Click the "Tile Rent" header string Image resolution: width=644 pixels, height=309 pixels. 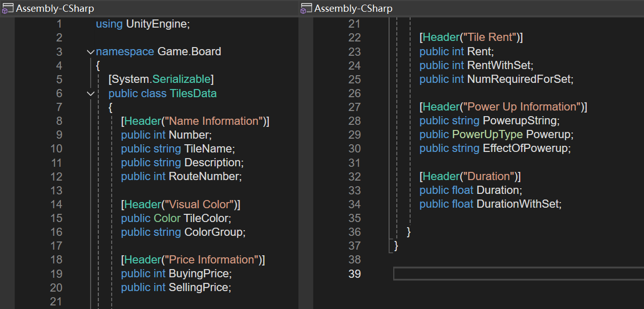pyautogui.click(x=490, y=38)
